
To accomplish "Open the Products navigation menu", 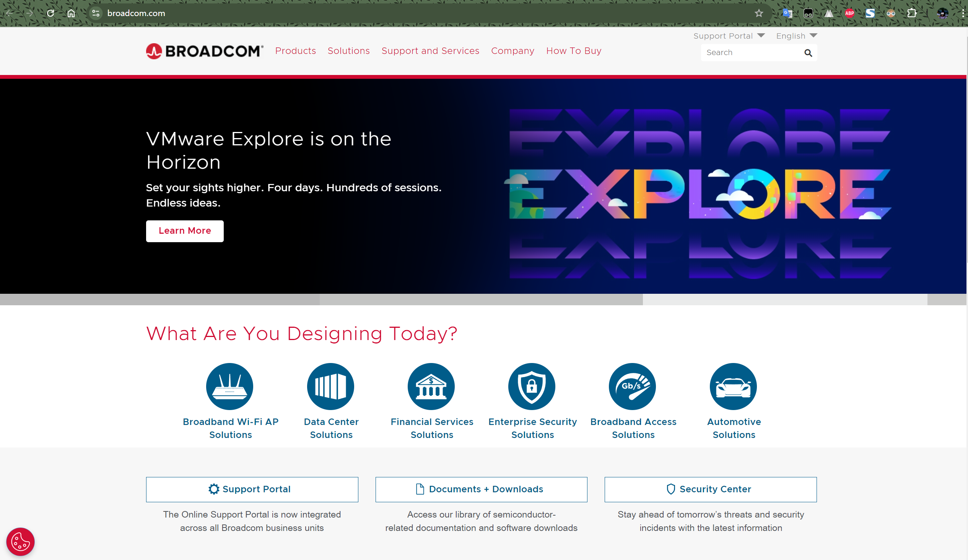I will pos(295,51).
